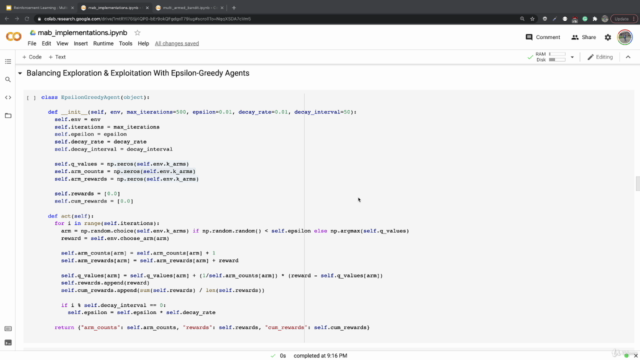Collapse the Epsilon-Greedy Agents section
The height and width of the screenshot is (360, 640).
click(x=20, y=73)
